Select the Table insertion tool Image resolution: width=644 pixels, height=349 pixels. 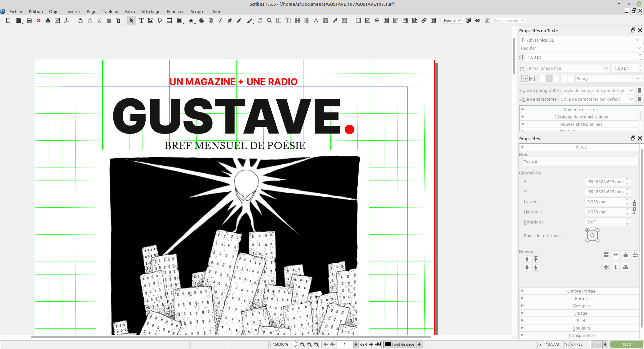169,20
